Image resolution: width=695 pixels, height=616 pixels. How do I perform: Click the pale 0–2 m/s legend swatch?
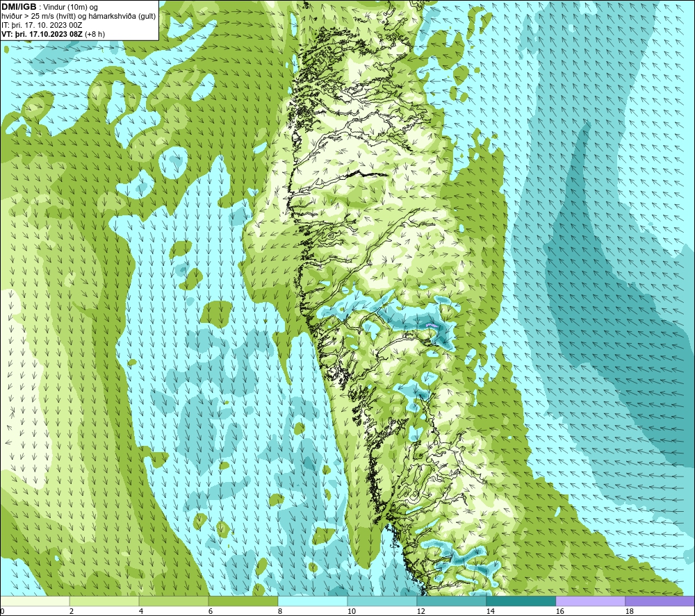coord(35,601)
